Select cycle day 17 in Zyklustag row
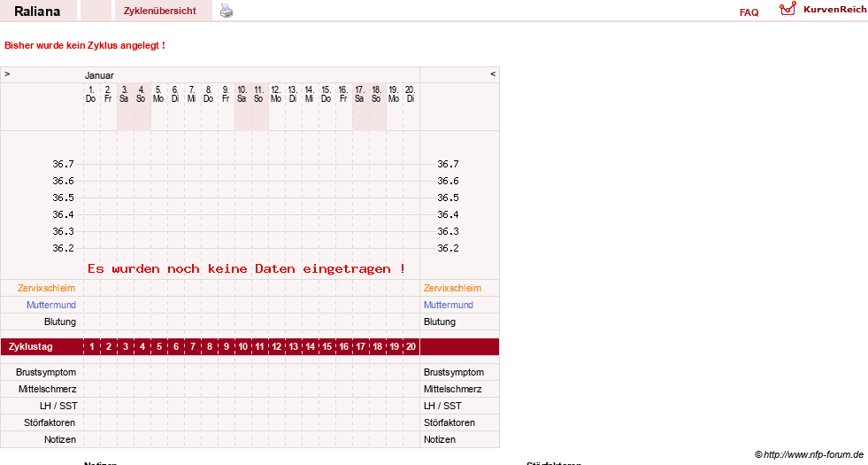 360,347
